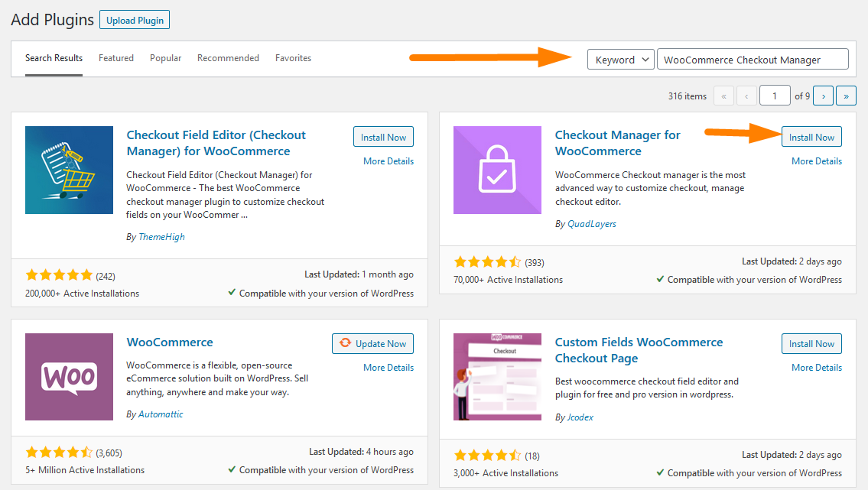This screenshot has height=490, width=868.
Task: Click 5+ Million Active Installations text
Action: (85, 469)
